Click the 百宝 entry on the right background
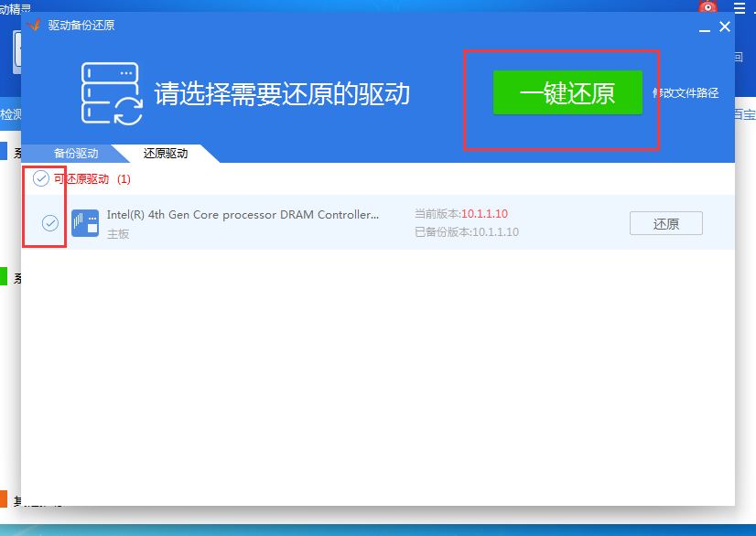 747,115
